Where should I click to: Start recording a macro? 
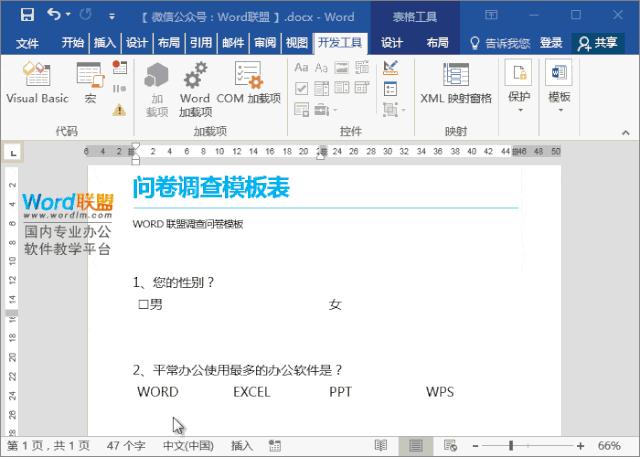(x=120, y=67)
